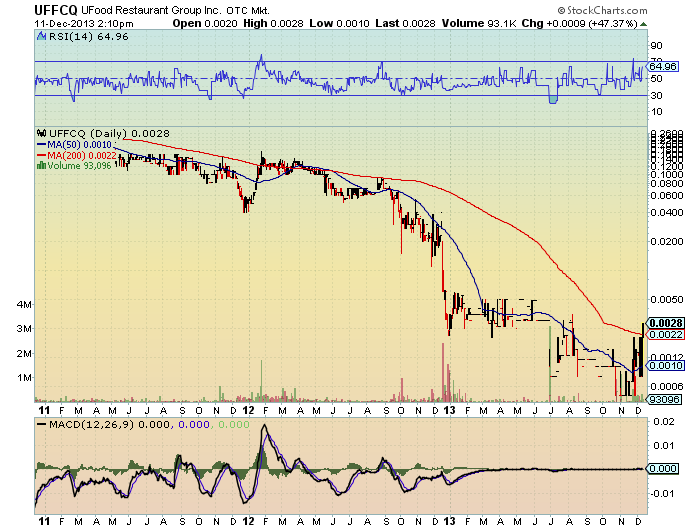Screen dimensions: 700x530
Task: Click the 11-Dec-2013 2:10pm timestamp
Action: point(84,24)
